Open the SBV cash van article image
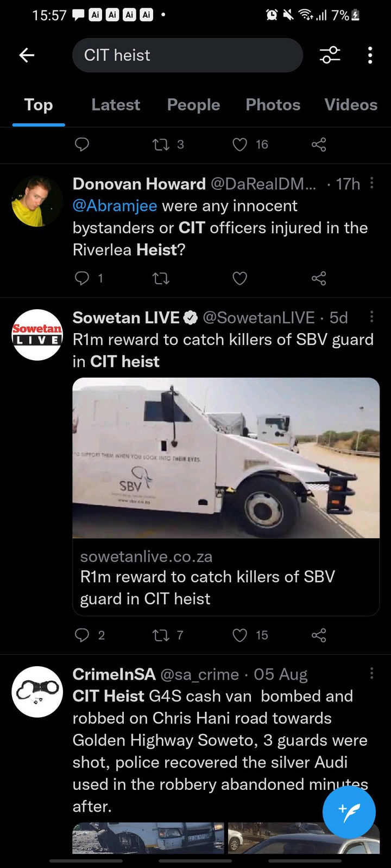 pos(226,458)
